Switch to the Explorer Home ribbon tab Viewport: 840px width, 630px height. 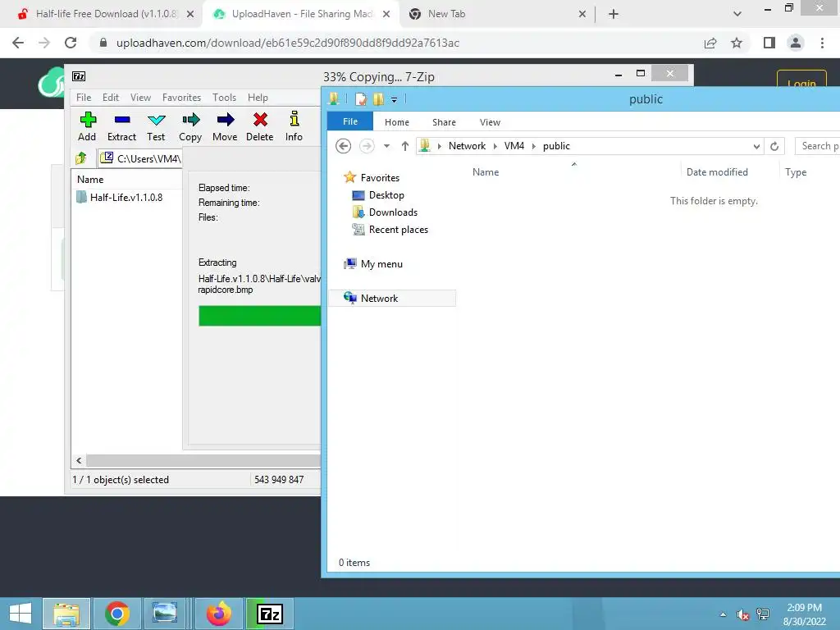coord(396,122)
